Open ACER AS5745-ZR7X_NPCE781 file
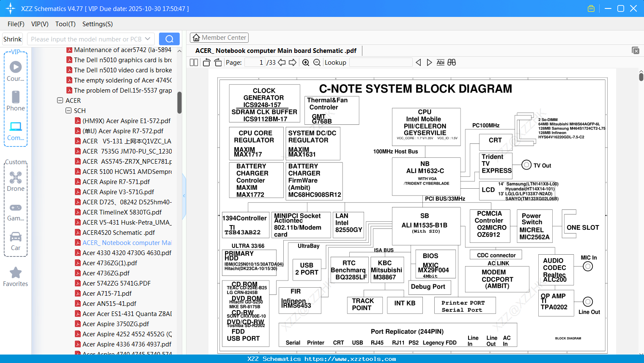The width and height of the screenshot is (644, 363). 127,162
